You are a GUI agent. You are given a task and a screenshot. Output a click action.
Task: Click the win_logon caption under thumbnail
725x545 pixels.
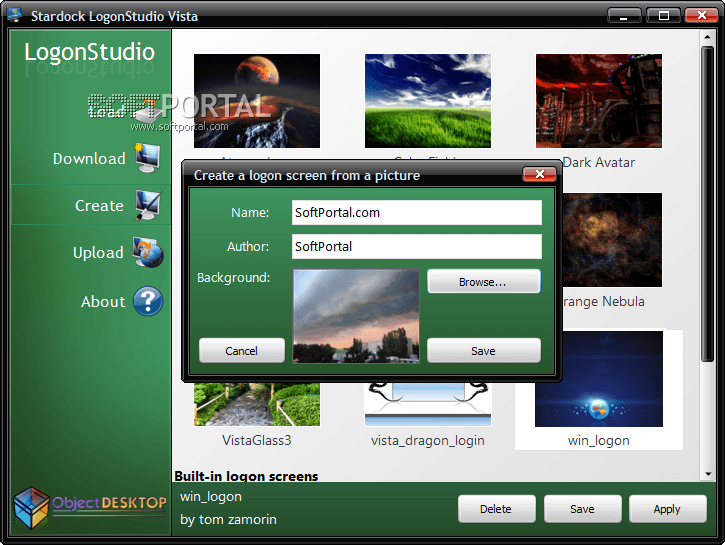point(599,441)
